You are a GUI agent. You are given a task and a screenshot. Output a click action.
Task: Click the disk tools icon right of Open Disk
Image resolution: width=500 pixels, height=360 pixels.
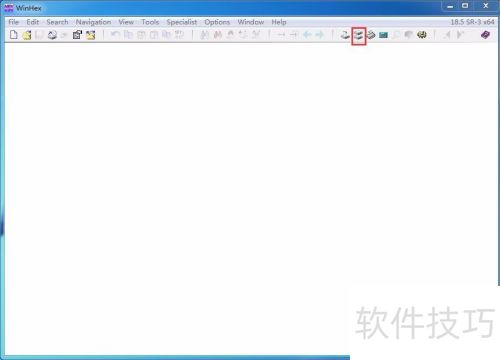[x=371, y=35]
